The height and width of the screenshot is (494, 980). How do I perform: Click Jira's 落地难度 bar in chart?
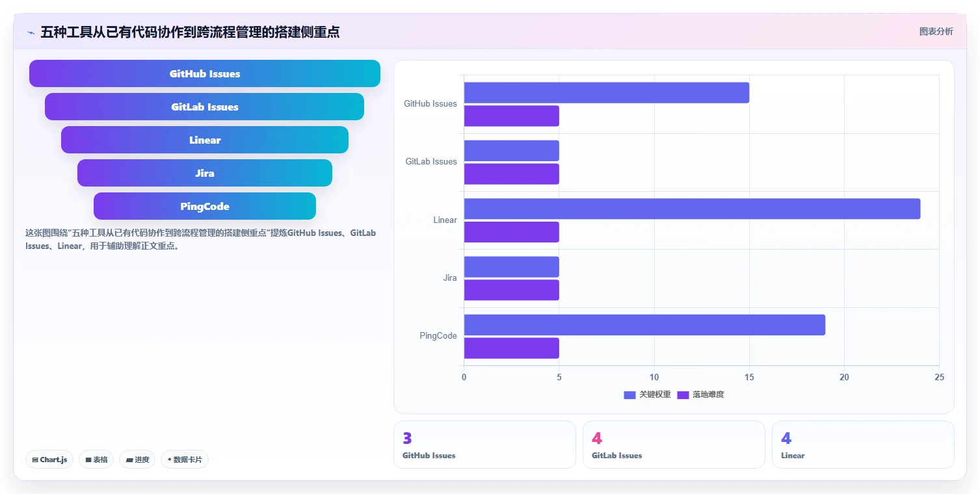click(x=512, y=290)
